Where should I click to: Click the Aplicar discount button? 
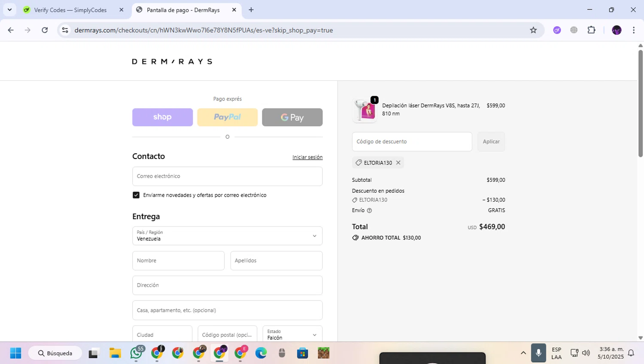pos(491,141)
